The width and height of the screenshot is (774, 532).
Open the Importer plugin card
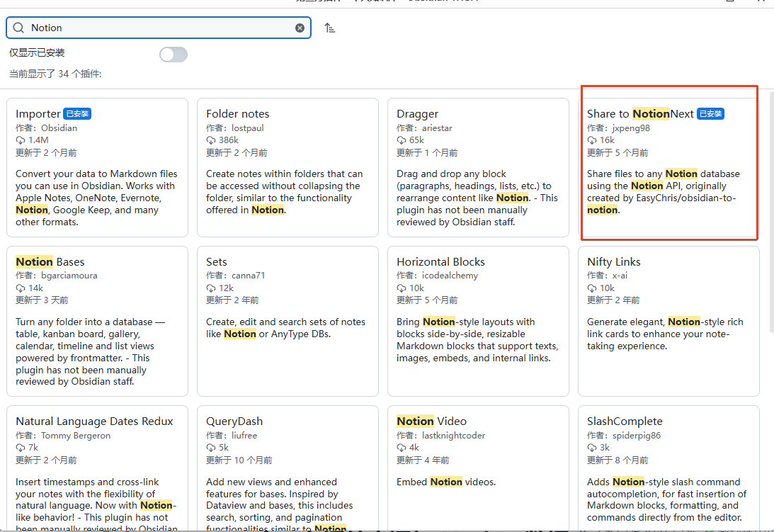point(97,167)
